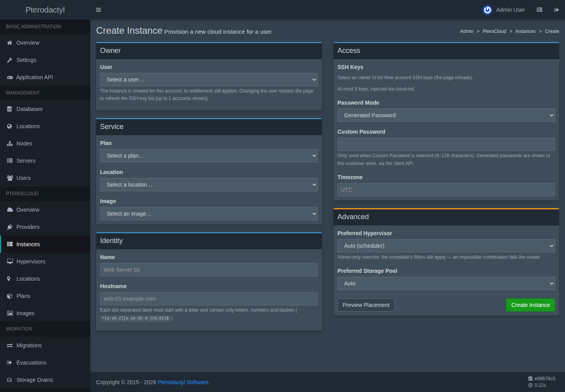565x392 pixels.
Task: Open Nodes in the sidebar
Action: tap(45, 143)
